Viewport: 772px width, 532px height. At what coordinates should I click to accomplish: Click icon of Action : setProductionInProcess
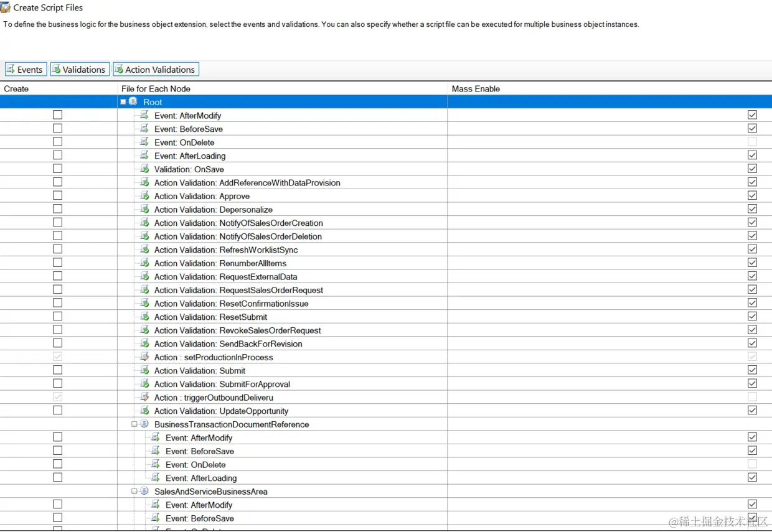click(144, 357)
